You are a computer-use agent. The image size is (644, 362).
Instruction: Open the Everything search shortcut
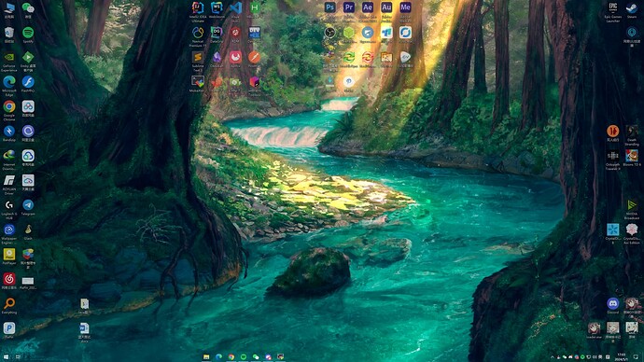tap(9, 303)
